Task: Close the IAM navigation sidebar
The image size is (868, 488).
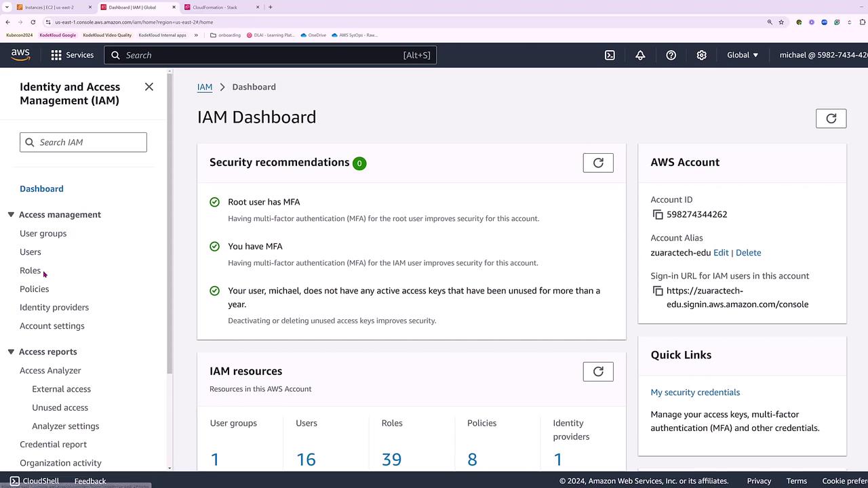Action: click(x=149, y=87)
